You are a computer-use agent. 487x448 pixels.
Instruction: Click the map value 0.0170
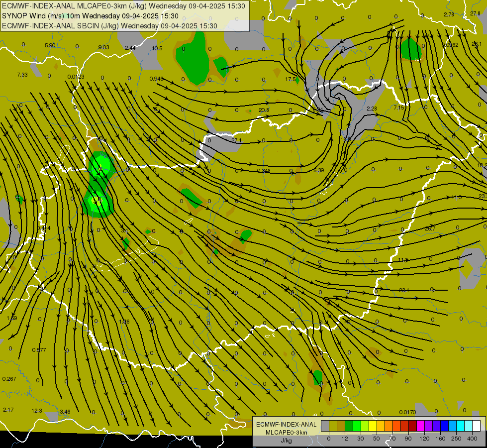pos(407,412)
